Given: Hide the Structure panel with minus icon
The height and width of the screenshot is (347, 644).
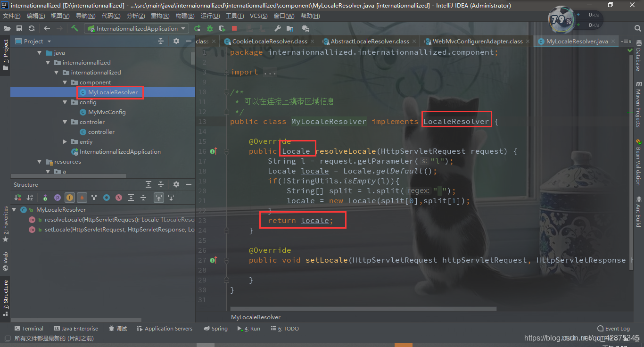Looking at the screenshot, I should (x=189, y=184).
